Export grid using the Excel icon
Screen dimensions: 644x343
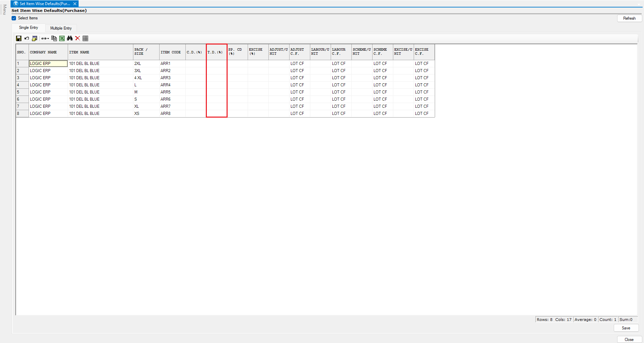pos(62,38)
